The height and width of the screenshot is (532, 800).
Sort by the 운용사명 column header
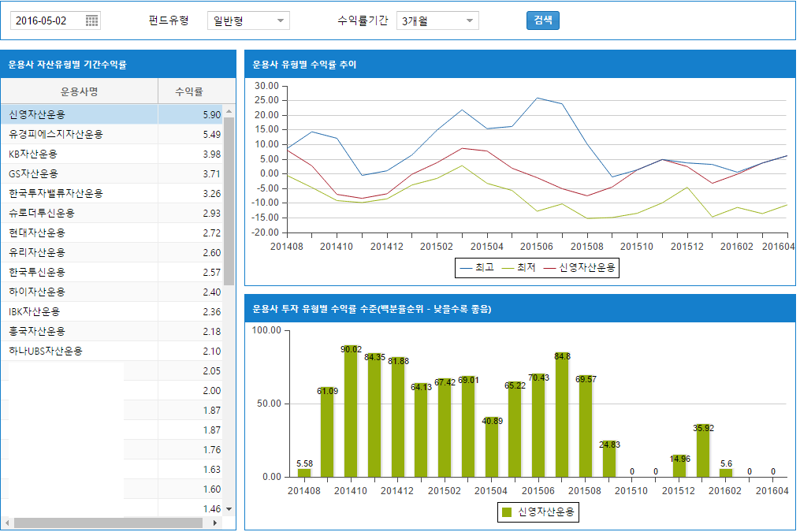(x=79, y=91)
